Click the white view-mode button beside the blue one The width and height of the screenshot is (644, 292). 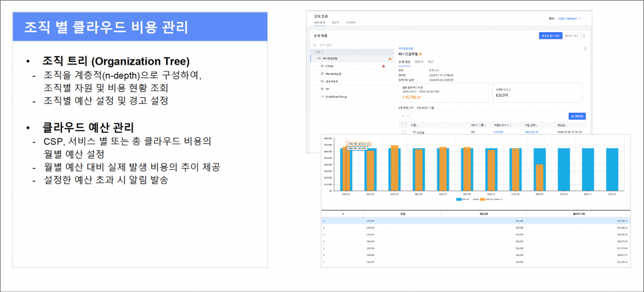point(572,36)
